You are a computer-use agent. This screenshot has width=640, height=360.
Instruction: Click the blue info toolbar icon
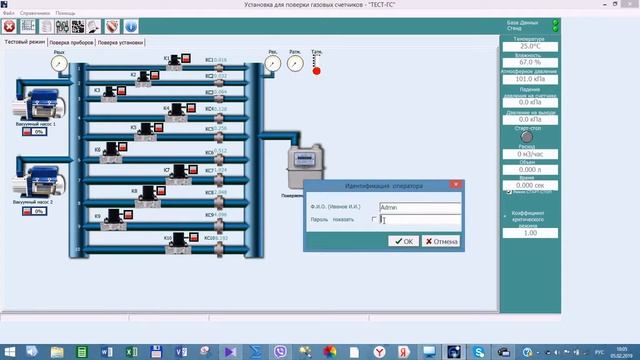tap(131, 27)
